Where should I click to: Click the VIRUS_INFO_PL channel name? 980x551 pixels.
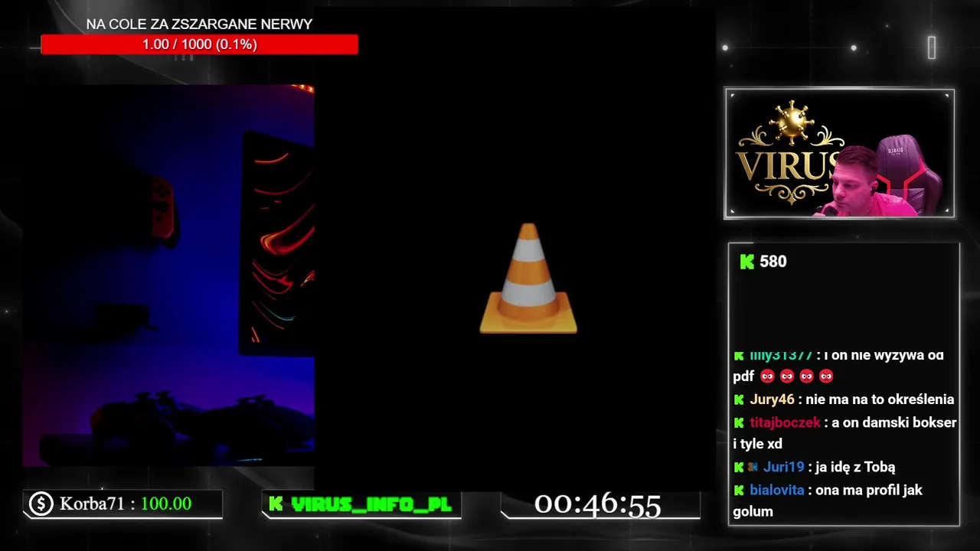(x=371, y=504)
